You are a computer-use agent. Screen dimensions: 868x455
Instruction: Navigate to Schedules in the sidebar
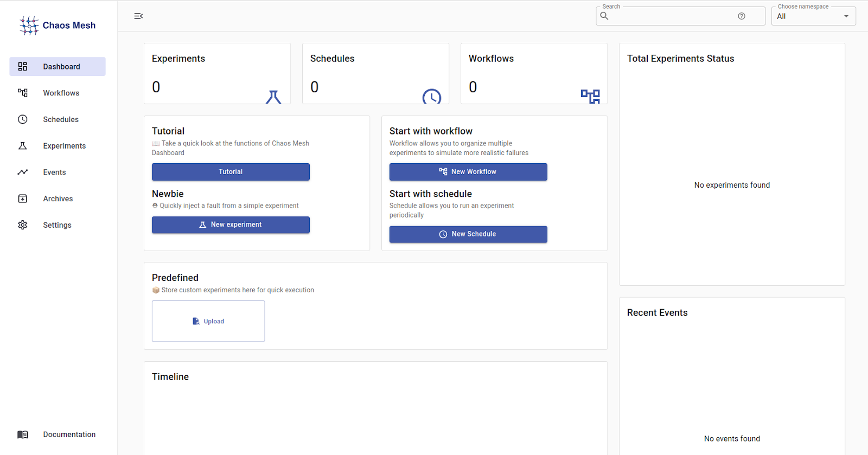pos(58,119)
